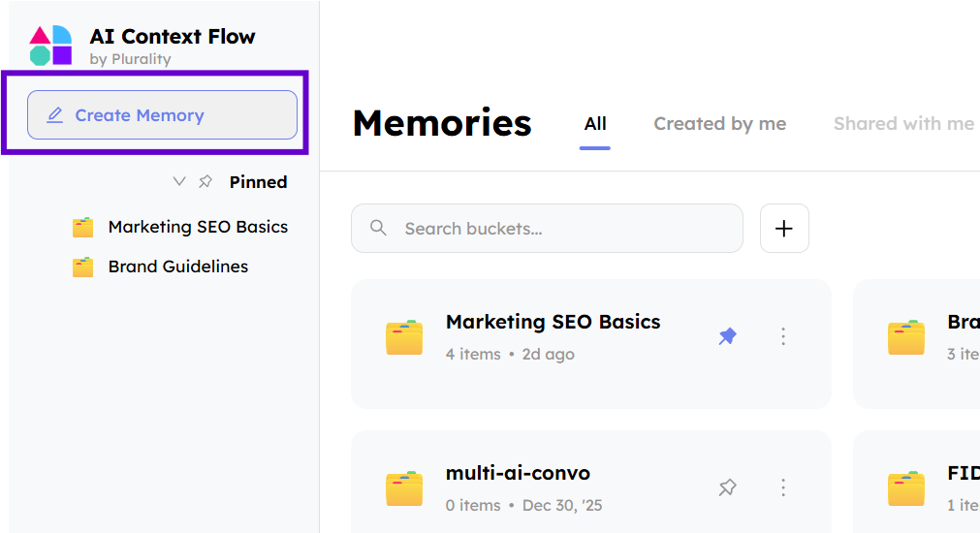
Task: Click the pin icon beside Pinned heading
Action: click(x=205, y=181)
